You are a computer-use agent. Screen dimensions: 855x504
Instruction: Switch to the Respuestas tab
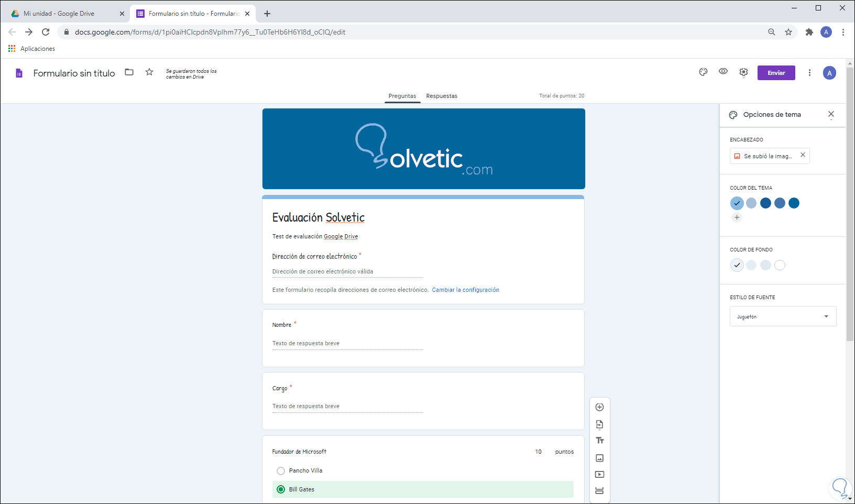tap(442, 96)
